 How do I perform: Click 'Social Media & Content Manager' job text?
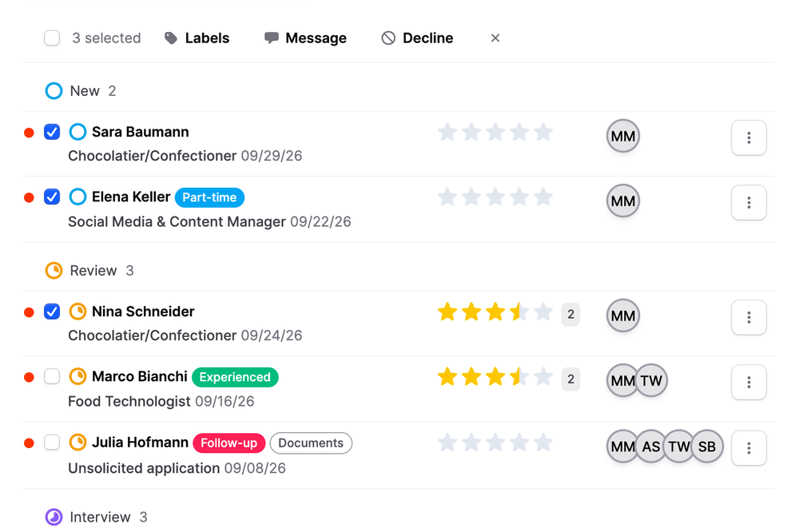click(x=177, y=222)
